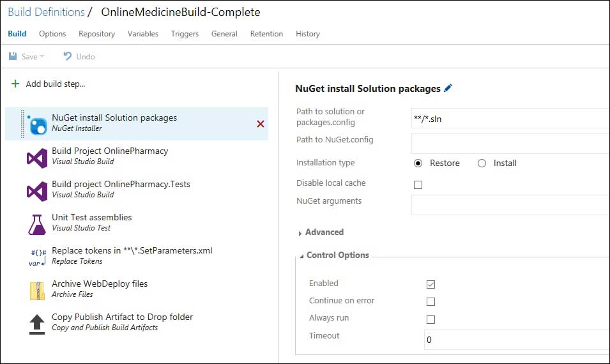Select the Restore radio button
This screenshot has width=610, height=364.
(x=418, y=163)
